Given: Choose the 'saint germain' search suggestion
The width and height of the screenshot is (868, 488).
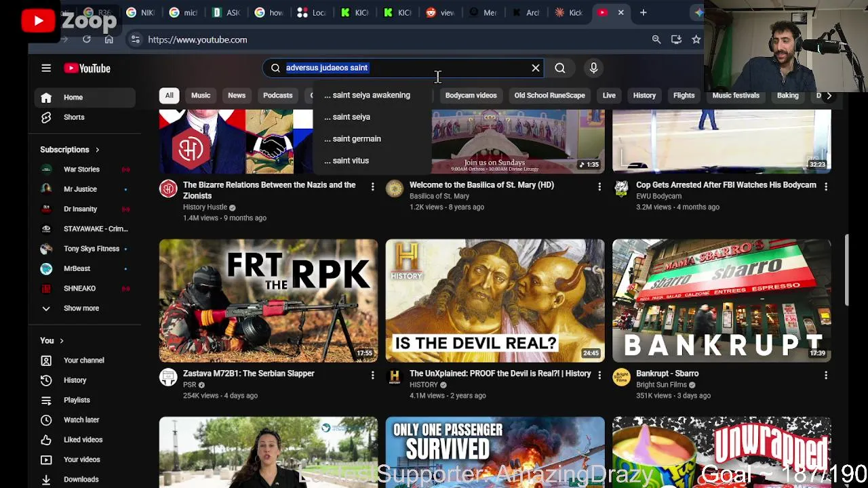Looking at the screenshot, I should coord(372,138).
